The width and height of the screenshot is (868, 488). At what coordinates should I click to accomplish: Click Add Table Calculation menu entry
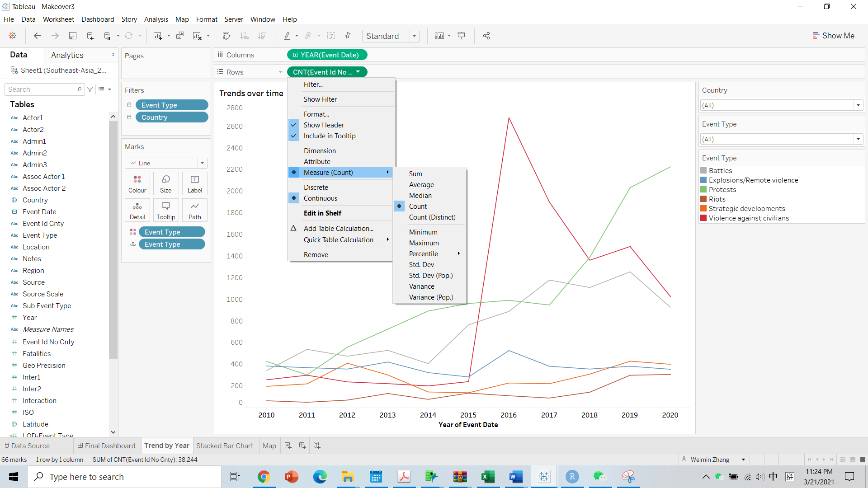coord(338,229)
